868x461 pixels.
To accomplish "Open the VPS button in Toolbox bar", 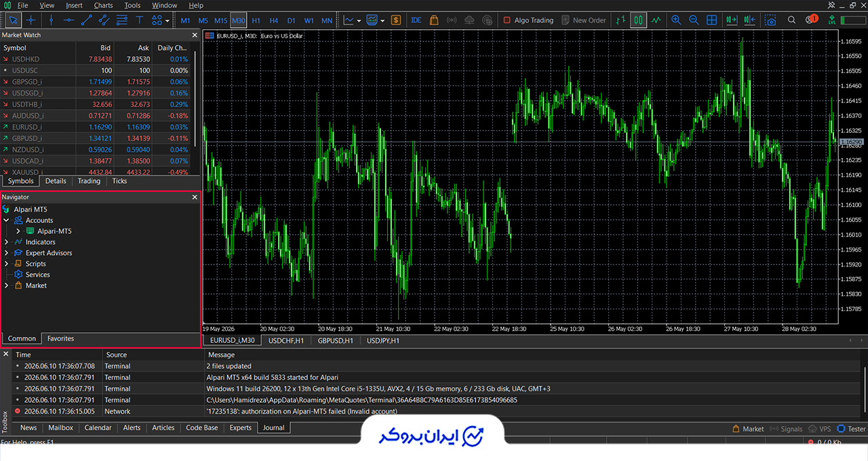I will [x=819, y=428].
